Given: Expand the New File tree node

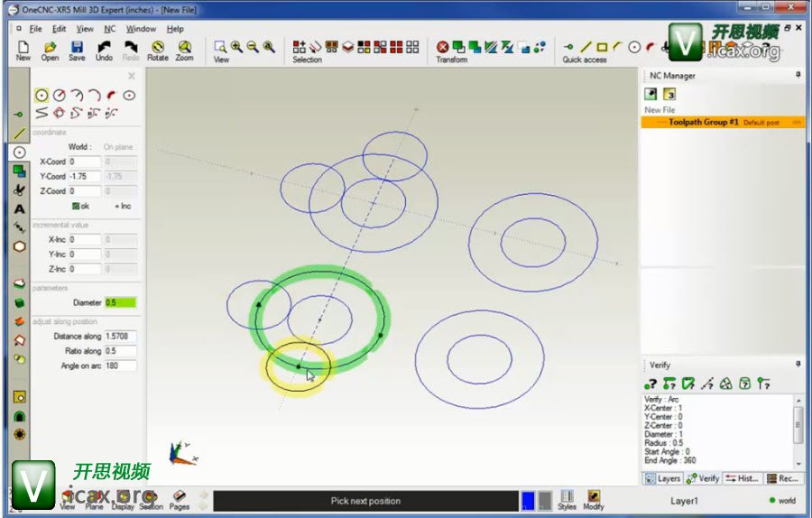Looking at the screenshot, I should point(660,110).
